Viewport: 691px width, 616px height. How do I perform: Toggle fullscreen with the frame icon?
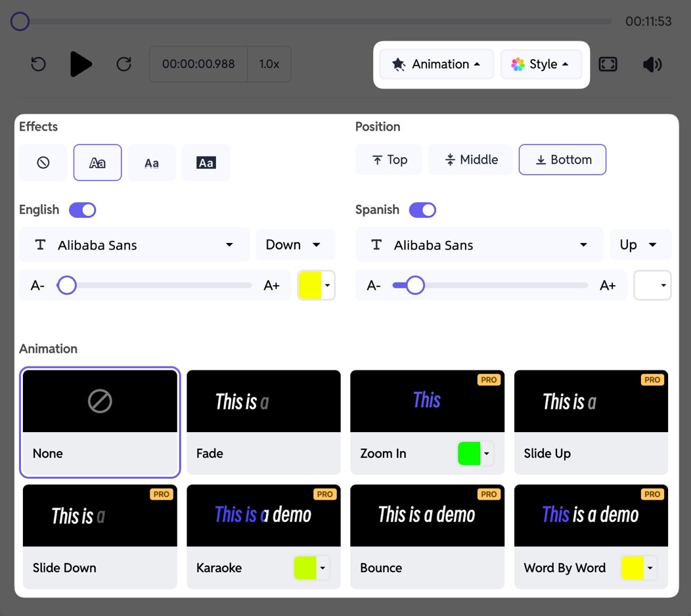point(608,64)
